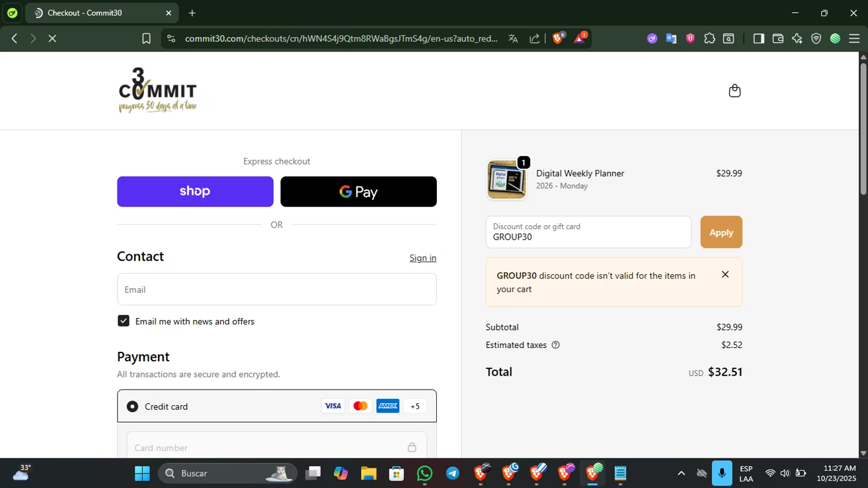Click the microphone tray button

tap(722, 474)
